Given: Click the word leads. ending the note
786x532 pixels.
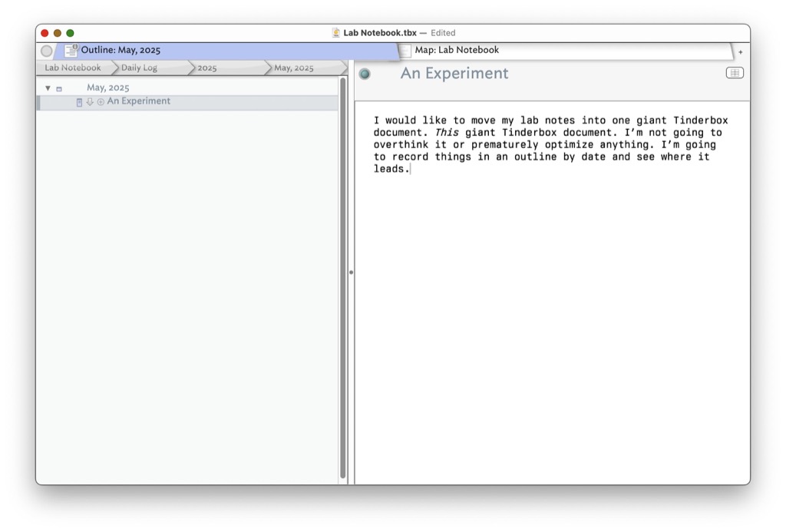Looking at the screenshot, I should click(x=391, y=169).
